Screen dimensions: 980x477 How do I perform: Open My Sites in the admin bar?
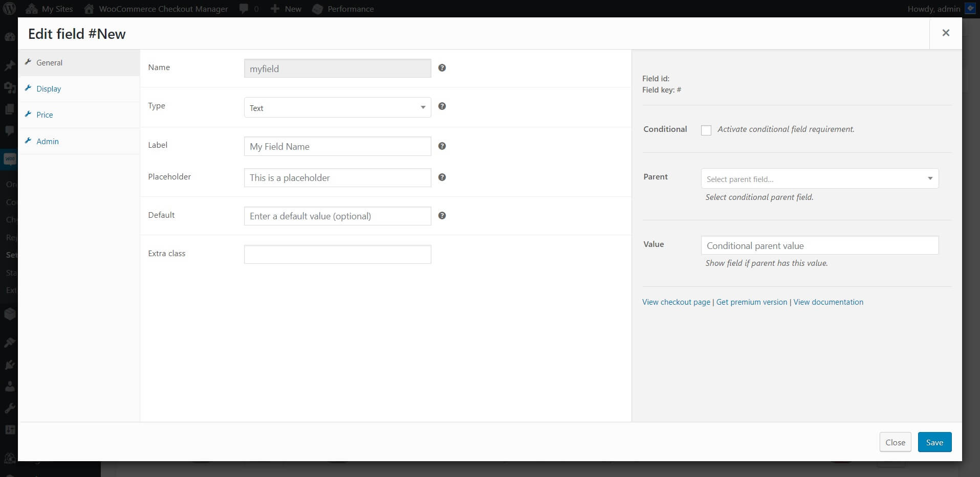[49, 9]
